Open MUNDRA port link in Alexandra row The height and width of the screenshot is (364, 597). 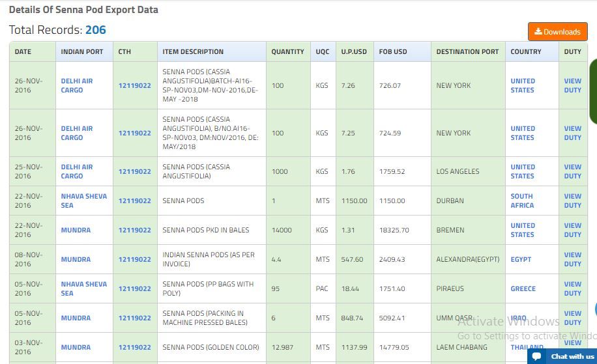click(76, 259)
